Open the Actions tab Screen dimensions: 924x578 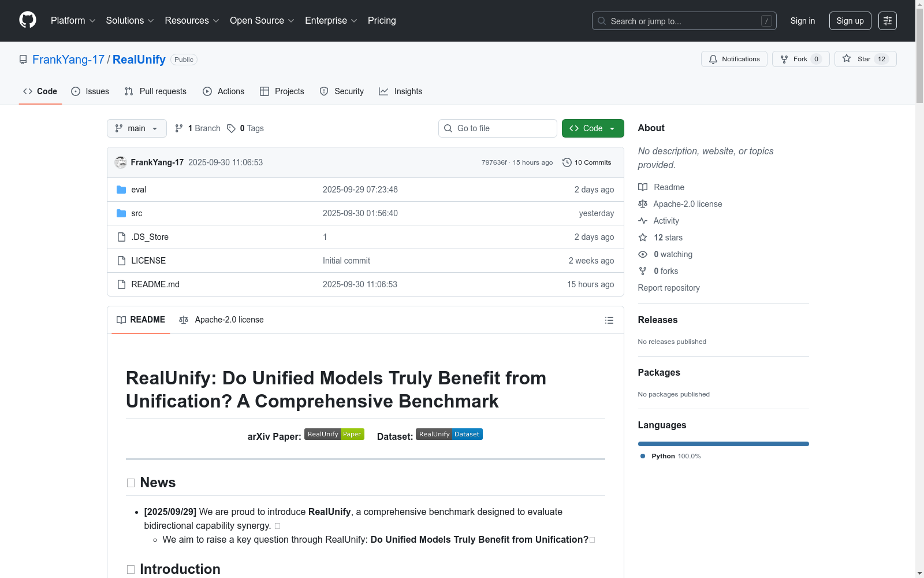(223, 91)
